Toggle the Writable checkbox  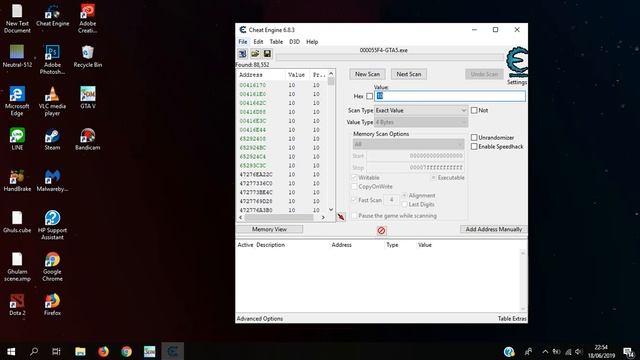pos(354,178)
